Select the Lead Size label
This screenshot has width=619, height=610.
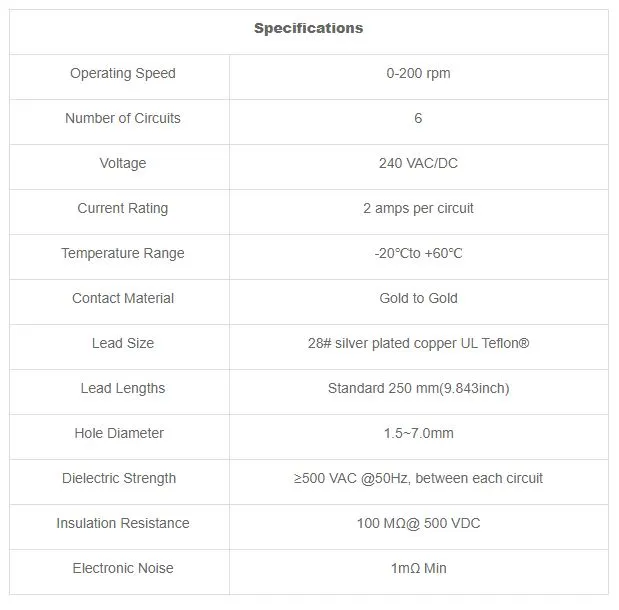point(123,343)
